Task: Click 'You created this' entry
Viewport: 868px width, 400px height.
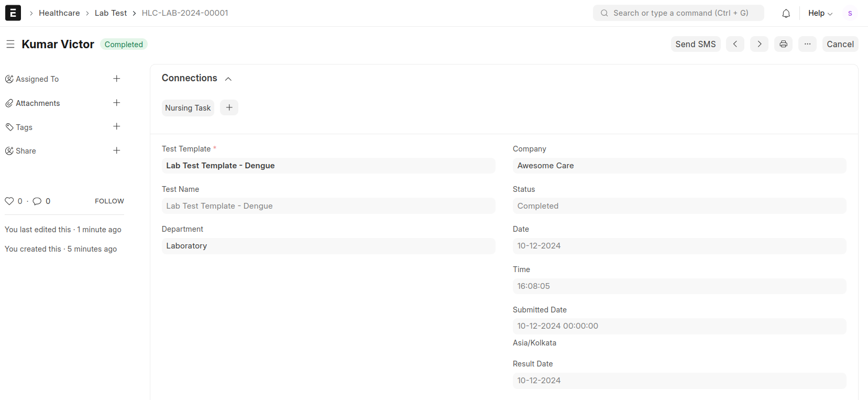Action: (61, 249)
